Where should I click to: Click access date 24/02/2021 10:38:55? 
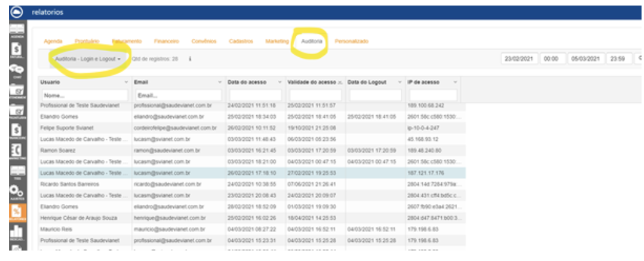pos(251,184)
